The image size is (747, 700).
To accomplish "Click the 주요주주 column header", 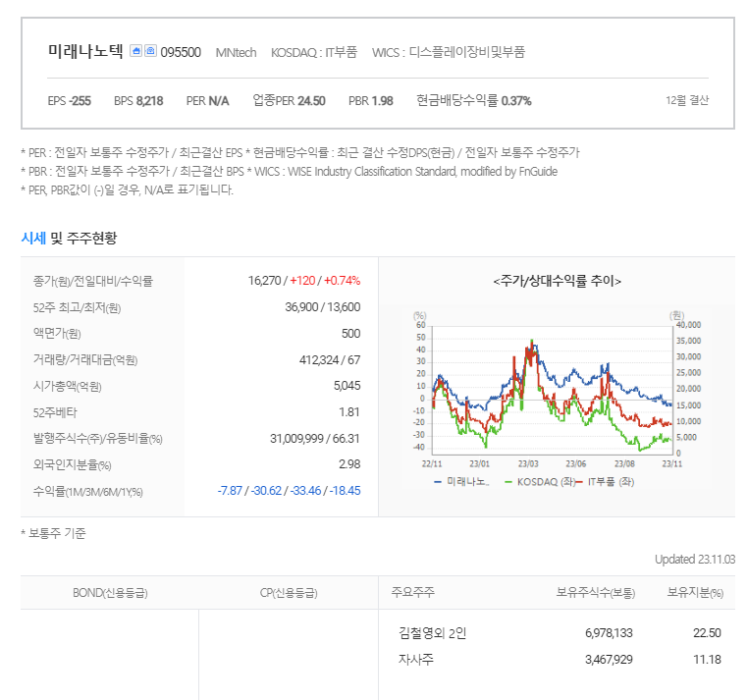I will tap(412, 592).
